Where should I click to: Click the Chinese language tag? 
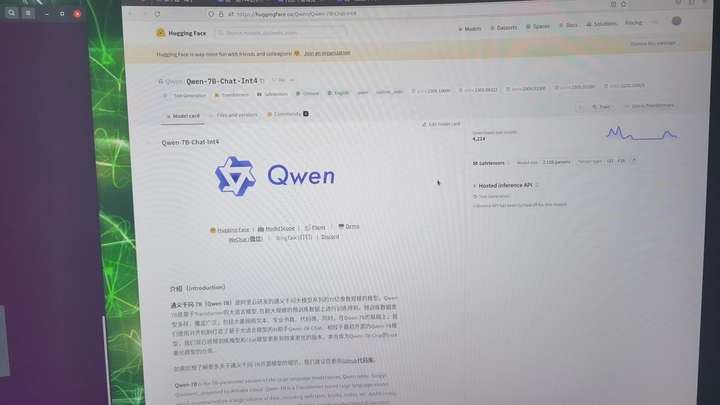pos(308,93)
